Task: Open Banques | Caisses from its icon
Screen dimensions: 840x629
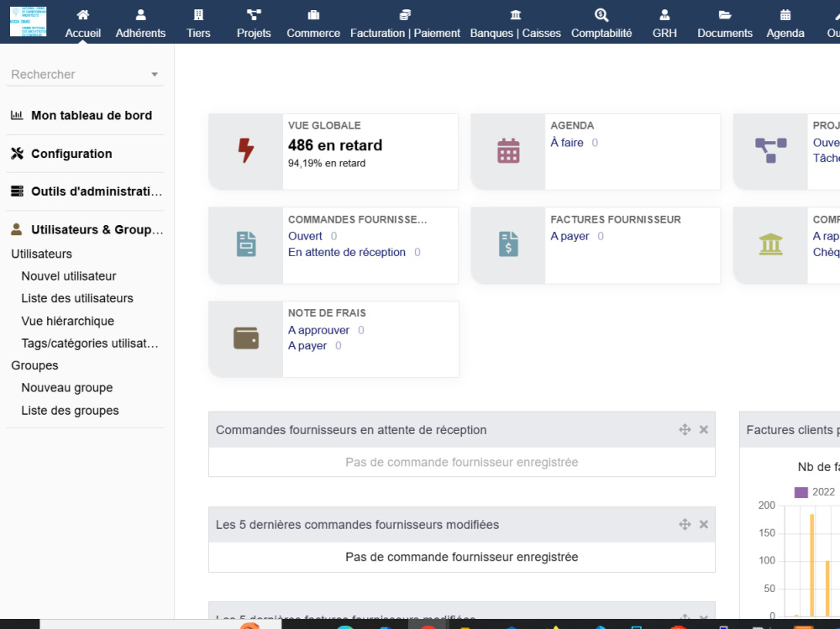Action: click(515, 14)
